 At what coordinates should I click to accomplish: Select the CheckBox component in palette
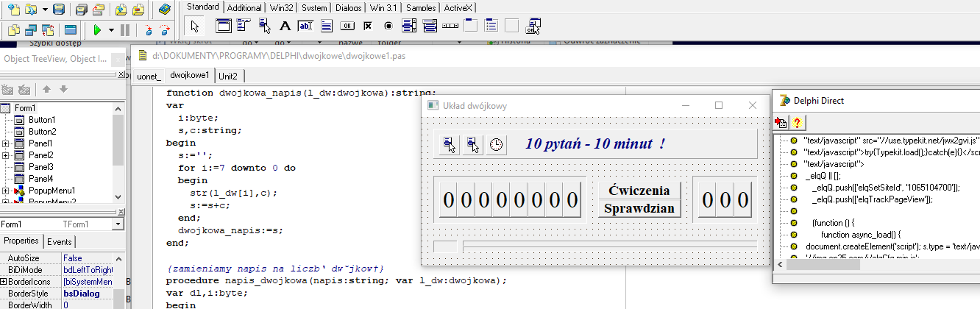click(x=368, y=26)
